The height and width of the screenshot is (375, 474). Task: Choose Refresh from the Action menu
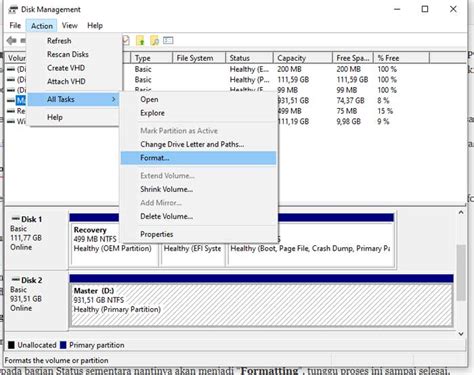pyautogui.click(x=74, y=41)
